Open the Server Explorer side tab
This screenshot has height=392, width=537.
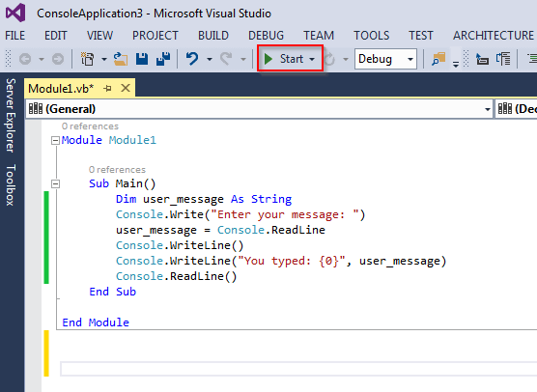coord(11,115)
